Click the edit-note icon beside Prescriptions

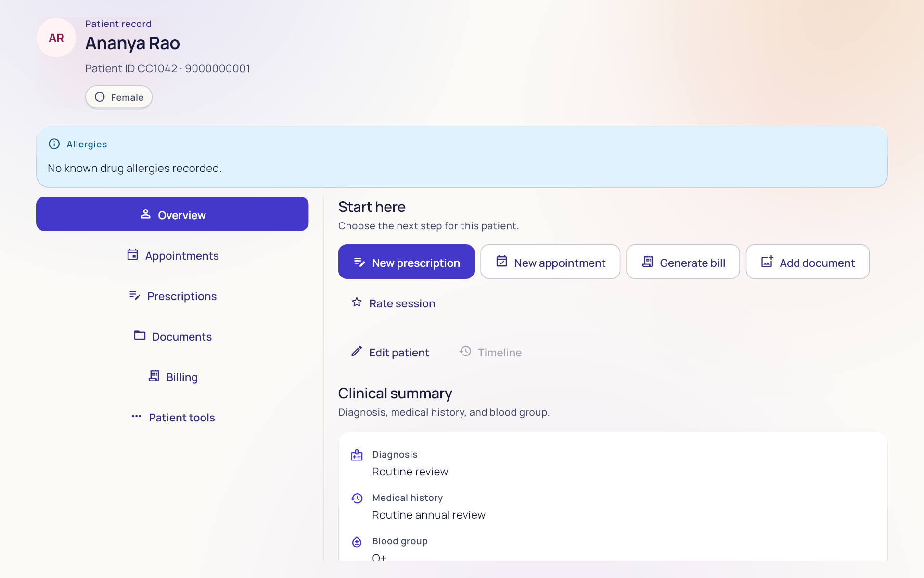coord(135,295)
